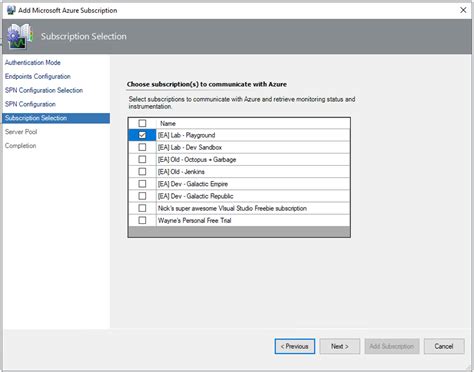The height and width of the screenshot is (372, 474).
Task: Check Wayne's Personal Free Trial checkbox
Action: [x=142, y=220]
